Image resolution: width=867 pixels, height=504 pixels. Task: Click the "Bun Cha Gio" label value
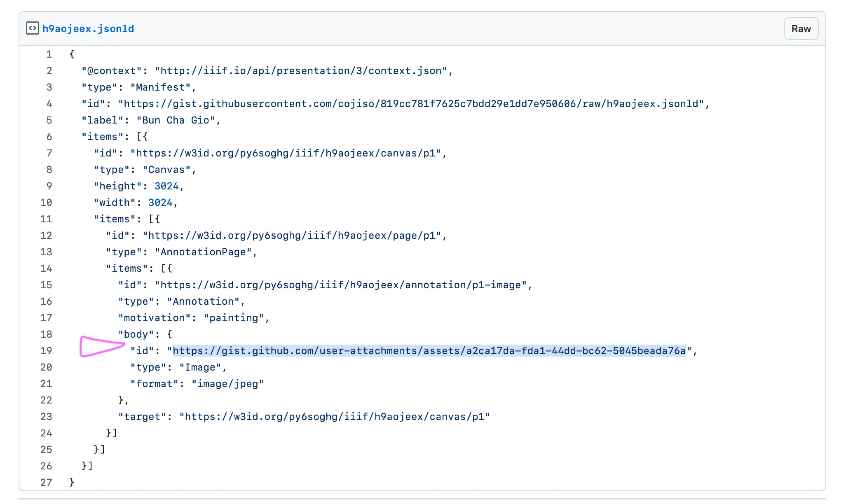[176, 120]
